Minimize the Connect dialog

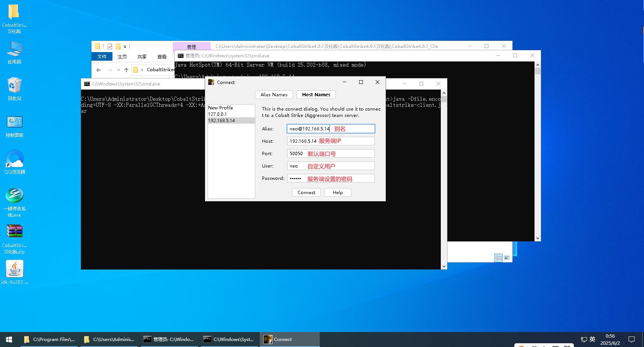click(x=344, y=82)
